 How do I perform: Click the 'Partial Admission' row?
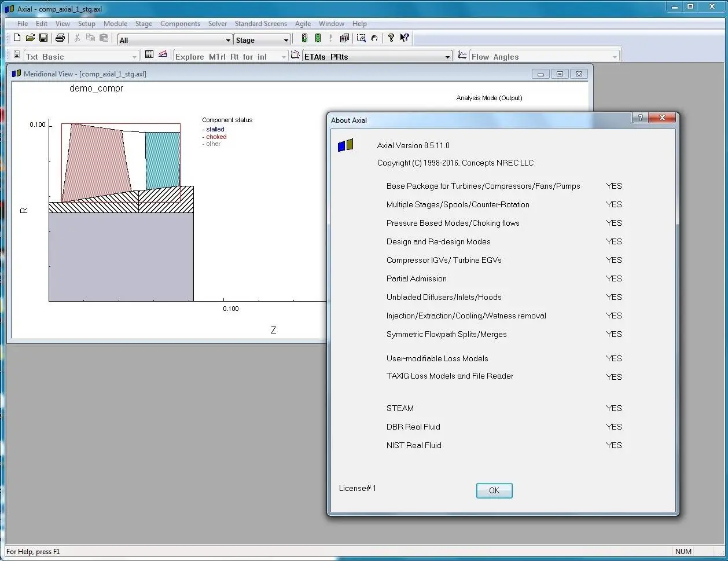click(x=504, y=278)
